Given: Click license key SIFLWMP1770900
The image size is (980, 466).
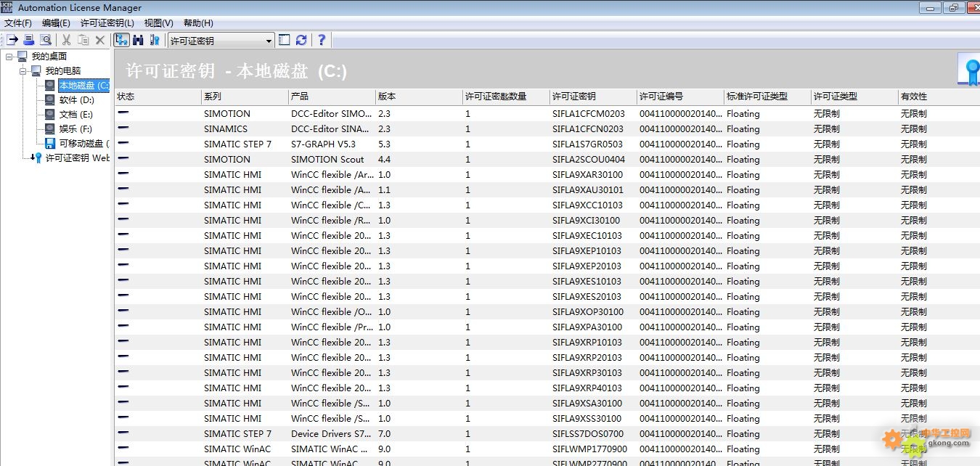Looking at the screenshot, I should click(x=589, y=449).
